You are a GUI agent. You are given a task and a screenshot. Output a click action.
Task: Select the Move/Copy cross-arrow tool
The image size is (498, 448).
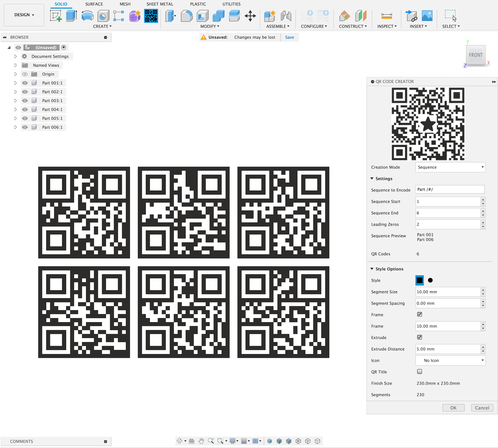[250, 16]
